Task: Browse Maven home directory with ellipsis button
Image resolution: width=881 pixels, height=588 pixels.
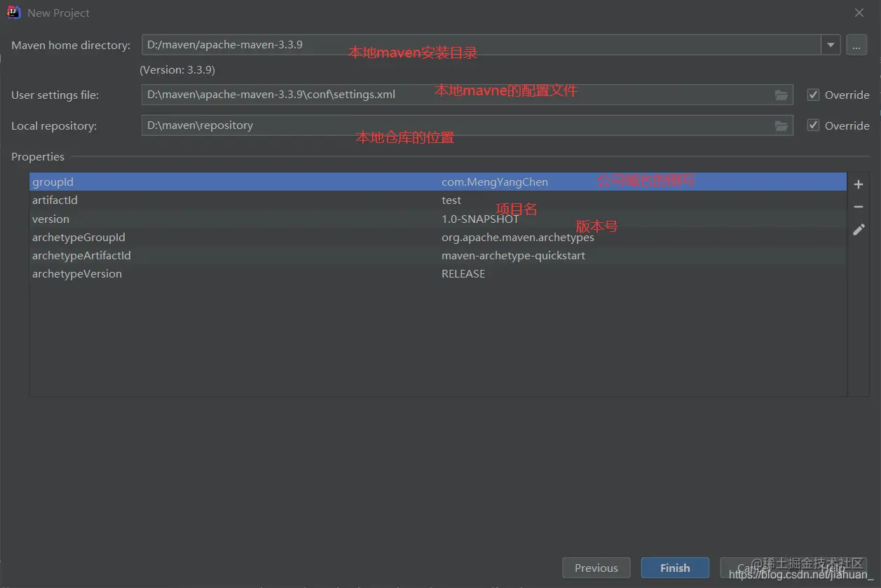Action: click(856, 45)
